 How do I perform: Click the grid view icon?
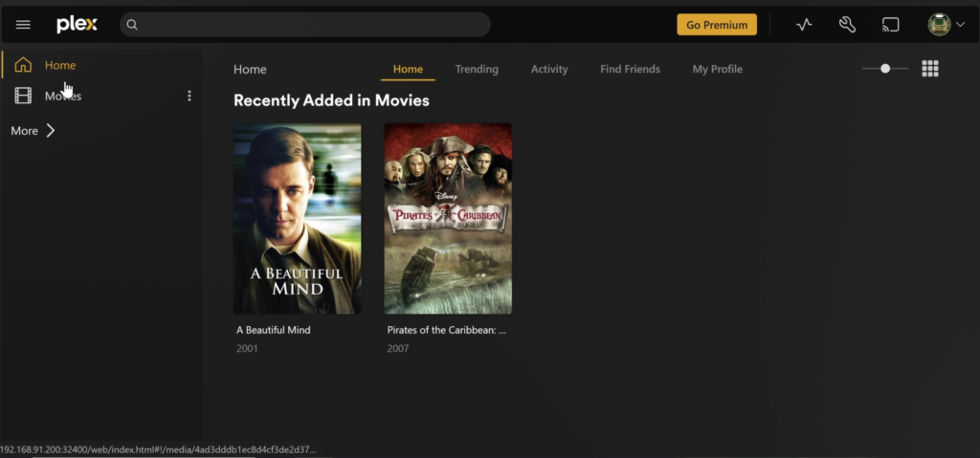(930, 69)
